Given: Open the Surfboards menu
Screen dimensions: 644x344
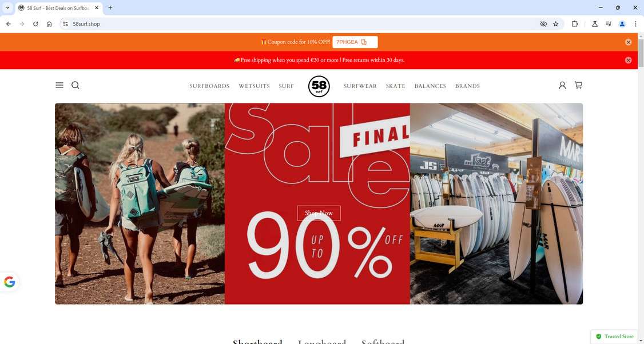Looking at the screenshot, I should (209, 86).
